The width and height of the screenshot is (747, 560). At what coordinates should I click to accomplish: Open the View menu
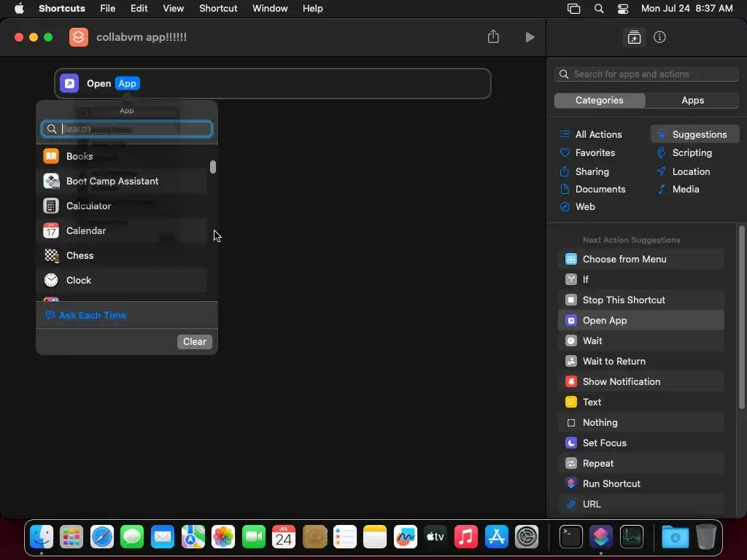point(174,8)
